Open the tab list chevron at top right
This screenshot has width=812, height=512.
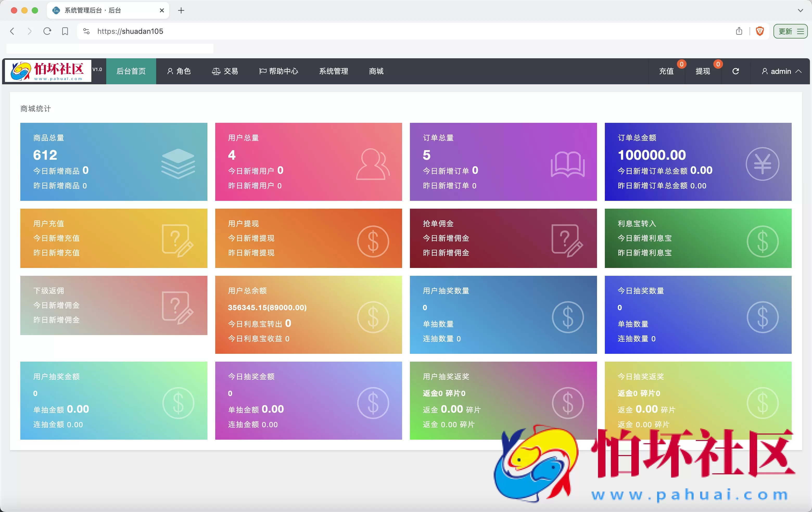tap(800, 10)
